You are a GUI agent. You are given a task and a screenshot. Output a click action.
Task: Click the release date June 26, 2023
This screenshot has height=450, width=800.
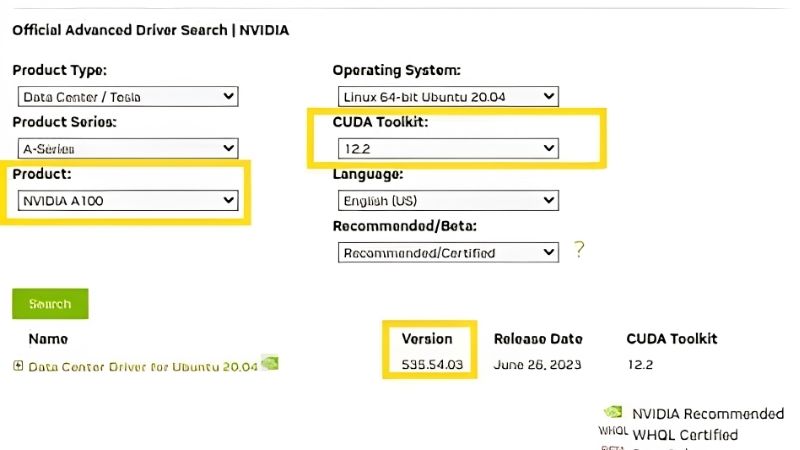click(537, 365)
